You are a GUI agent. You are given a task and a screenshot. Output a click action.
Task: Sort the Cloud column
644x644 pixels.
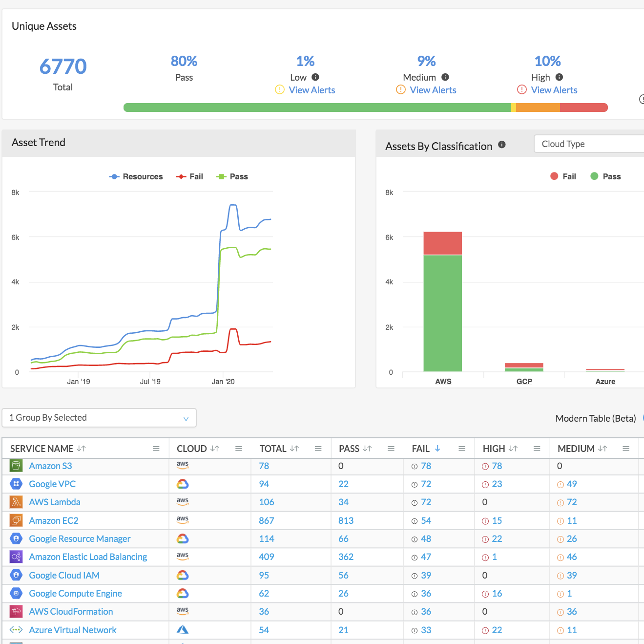[x=215, y=449]
